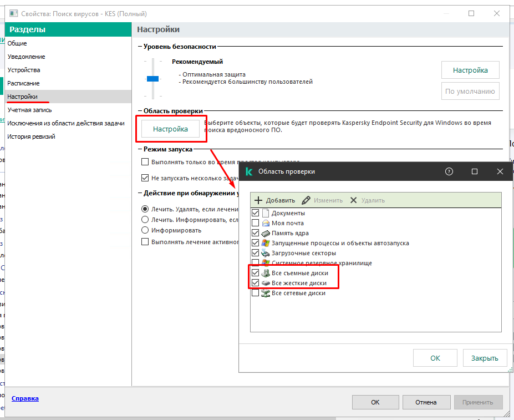Click the hard drives icon
Image resolution: width=514 pixels, height=420 pixels.
point(266,283)
